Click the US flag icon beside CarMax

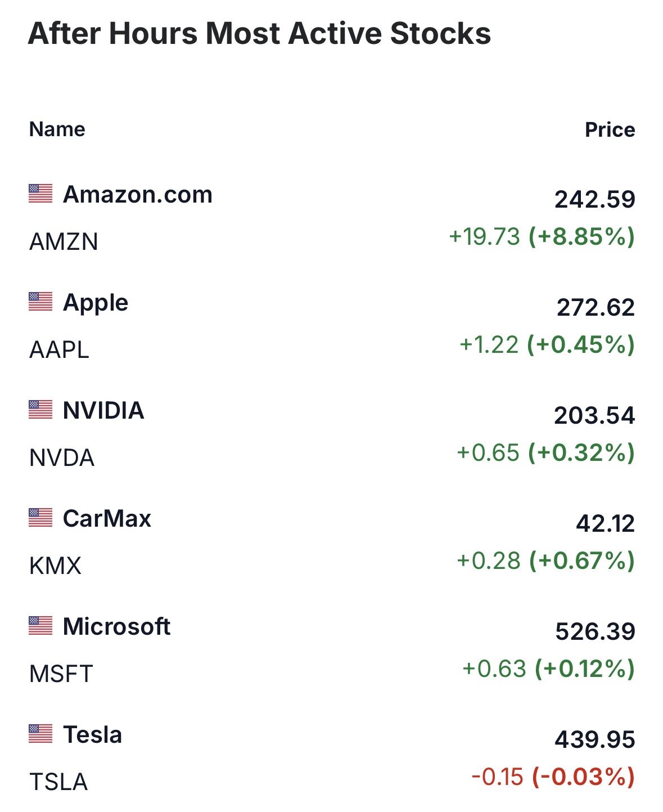tap(40, 518)
